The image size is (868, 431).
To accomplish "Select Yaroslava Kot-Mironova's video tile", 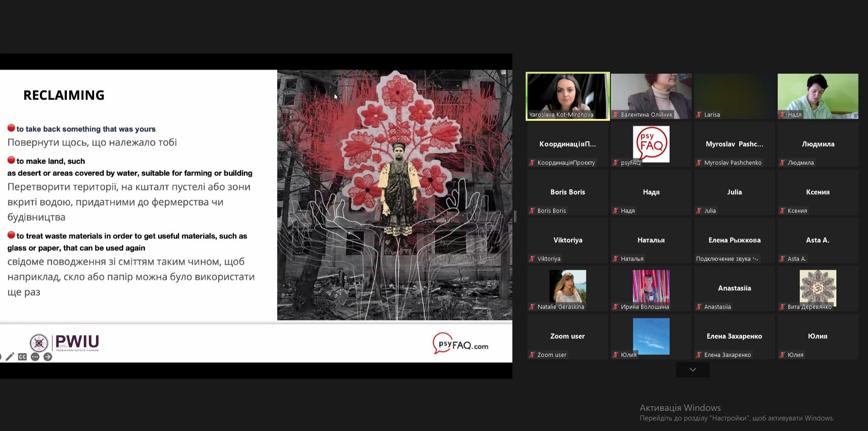I will [x=567, y=96].
